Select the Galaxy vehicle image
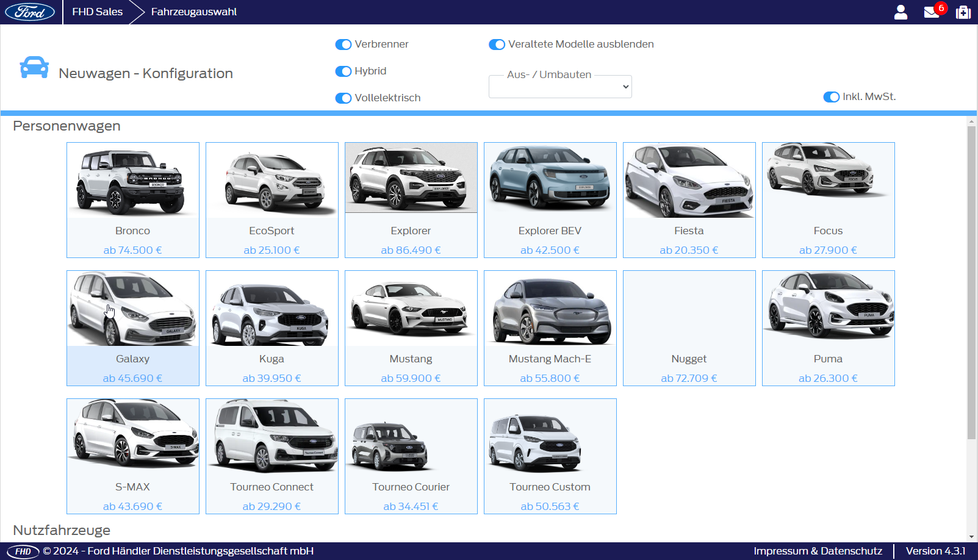978x560 pixels. tap(133, 309)
